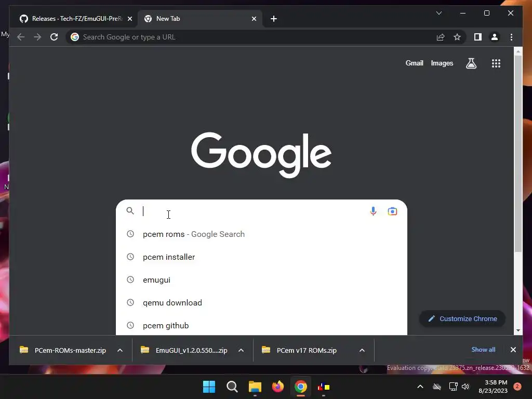This screenshot has height=399, width=532.
Task: Open Chrome's three-dot menu
Action: point(511,37)
